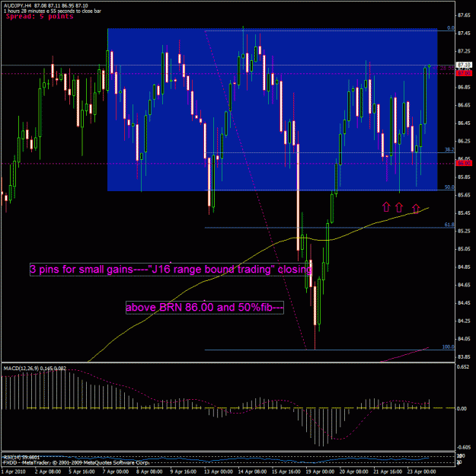
Task: Click the '9 Apr 16:00' time label
Action: pos(184,471)
